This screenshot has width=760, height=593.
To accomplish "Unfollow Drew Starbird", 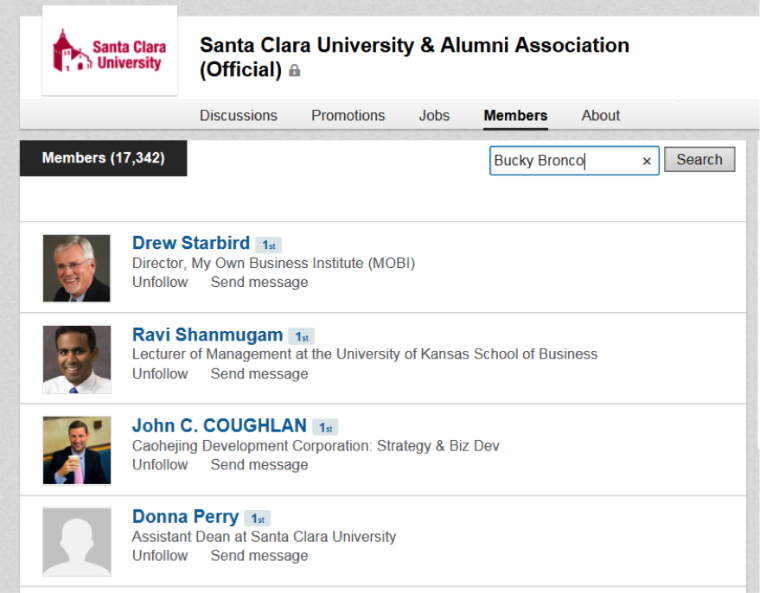I will pos(160,282).
